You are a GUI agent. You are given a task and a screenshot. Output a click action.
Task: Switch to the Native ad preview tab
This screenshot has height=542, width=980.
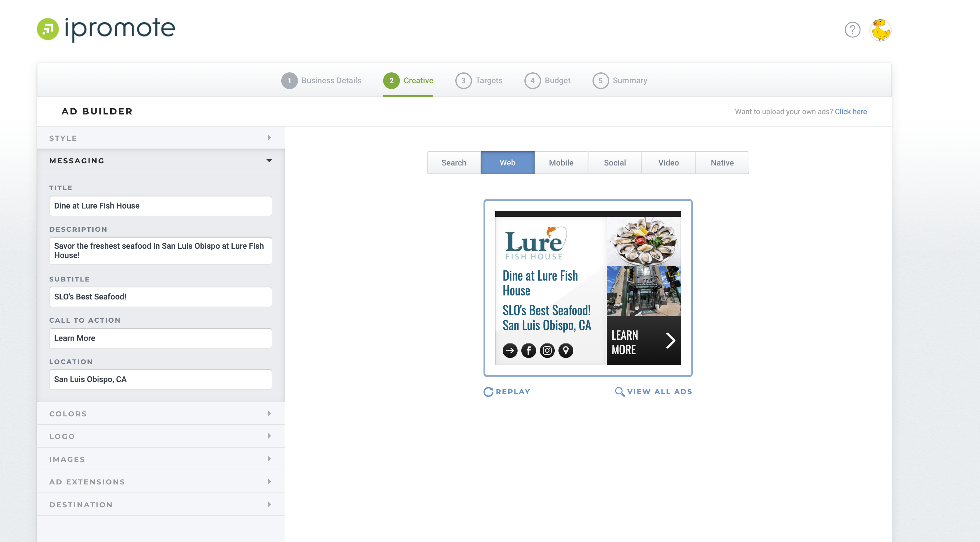coord(722,163)
